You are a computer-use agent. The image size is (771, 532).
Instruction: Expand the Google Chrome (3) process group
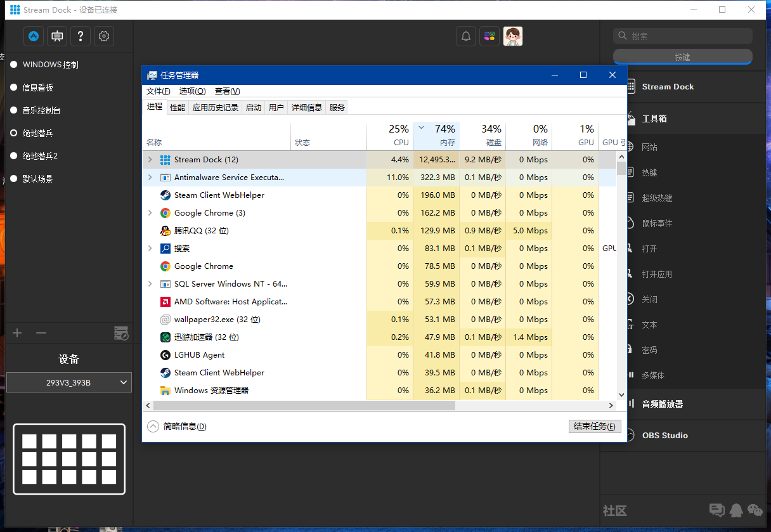150,213
